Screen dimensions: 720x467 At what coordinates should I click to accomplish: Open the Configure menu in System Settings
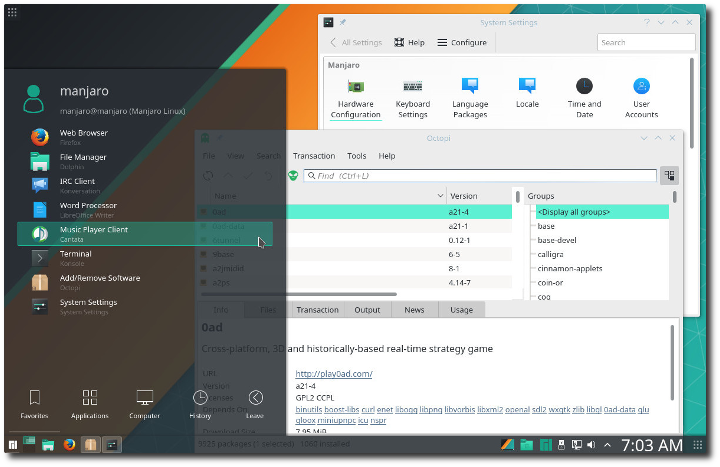tap(461, 43)
